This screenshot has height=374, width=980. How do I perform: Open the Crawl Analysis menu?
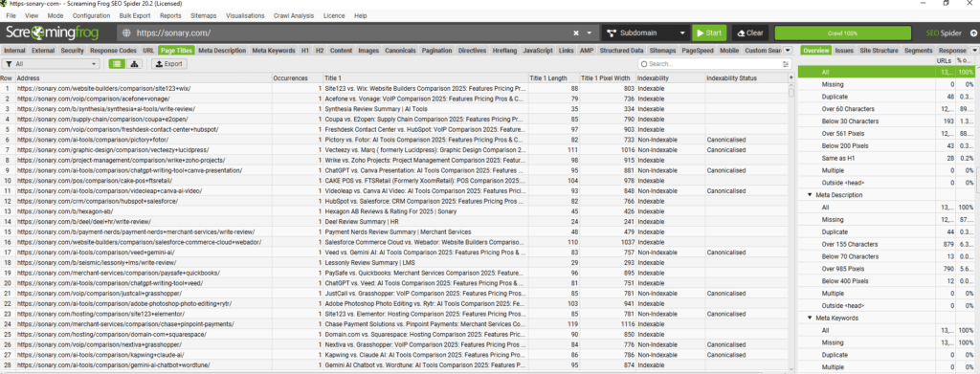click(x=294, y=15)
